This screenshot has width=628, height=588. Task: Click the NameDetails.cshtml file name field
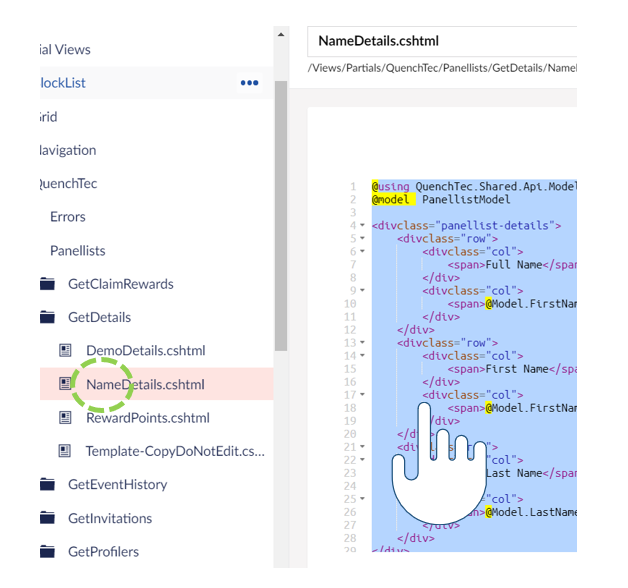[x=442, y=41]
